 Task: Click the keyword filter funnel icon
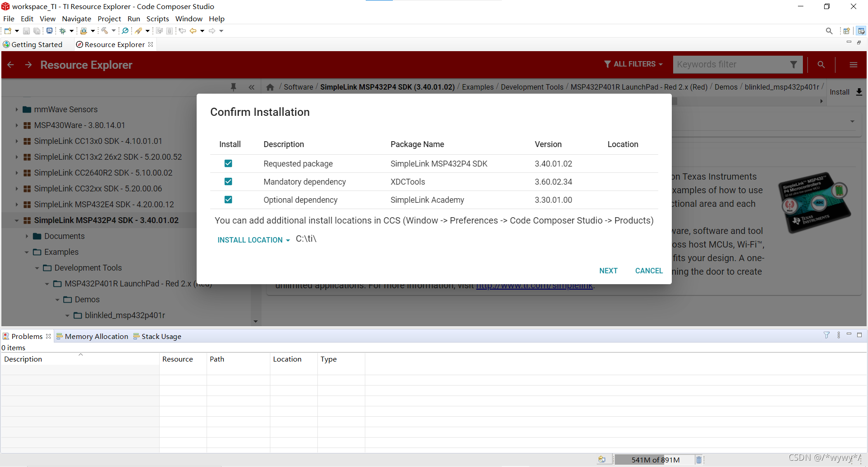click(x=793, y=65)
